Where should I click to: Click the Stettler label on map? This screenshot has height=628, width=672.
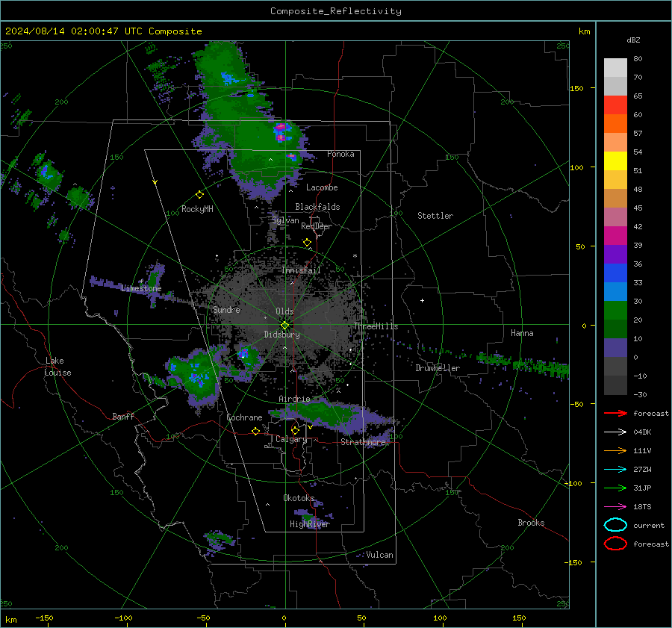click(x=435, y=216)
